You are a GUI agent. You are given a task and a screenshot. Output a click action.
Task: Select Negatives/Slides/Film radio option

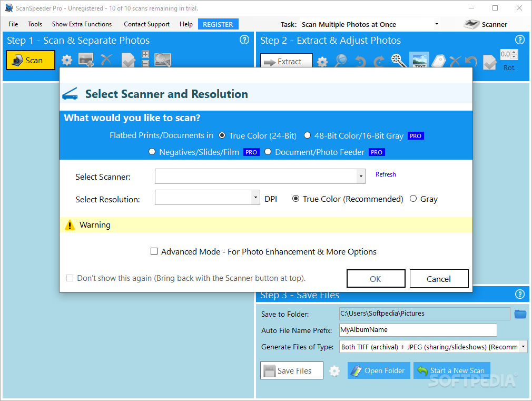pyautogui.click(x=152, y=152)
